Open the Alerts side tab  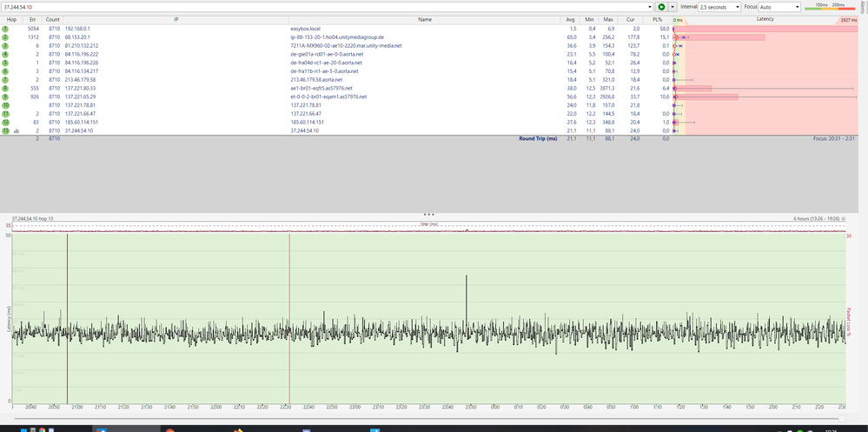click(863, 6)
